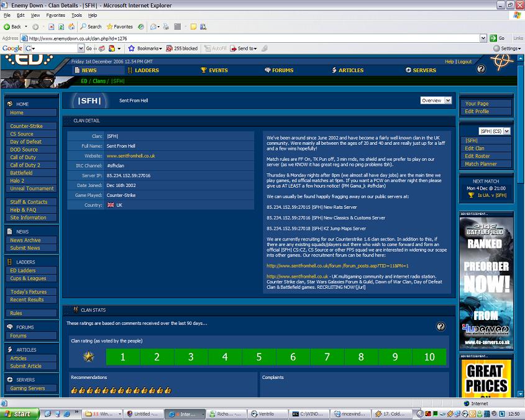This screenshot has width=525, height=420.
Task: Open the Windows start menu
Action: click(19, 414)
